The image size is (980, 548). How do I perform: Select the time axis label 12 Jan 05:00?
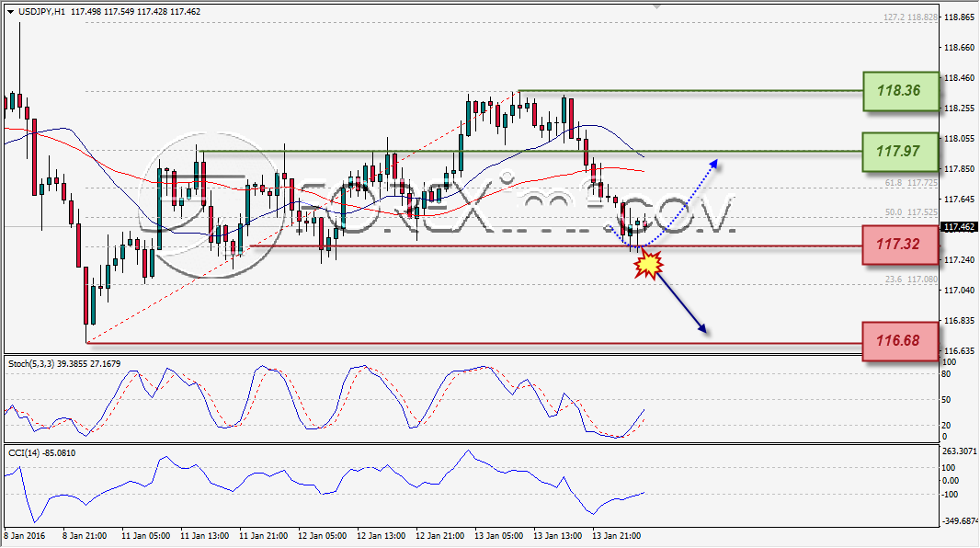323,536
